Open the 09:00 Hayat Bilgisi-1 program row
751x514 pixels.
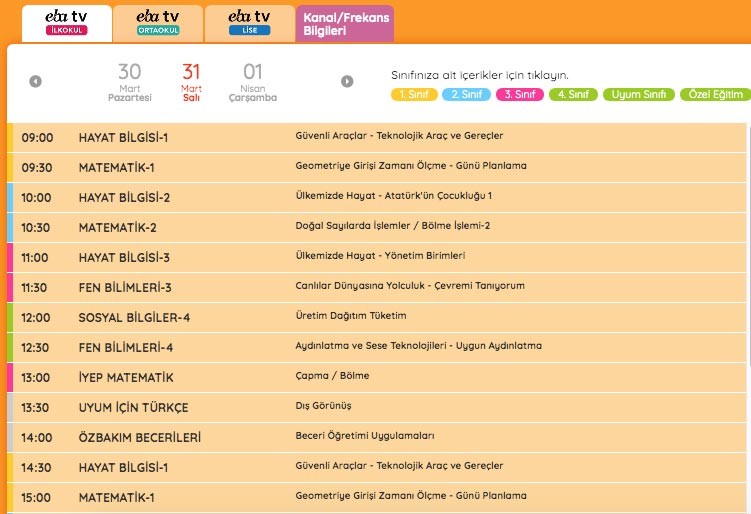(378, 137)
